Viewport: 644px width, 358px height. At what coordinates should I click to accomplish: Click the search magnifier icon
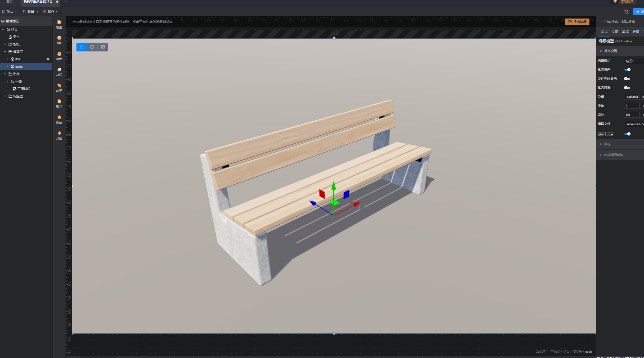tap(626, 12)
